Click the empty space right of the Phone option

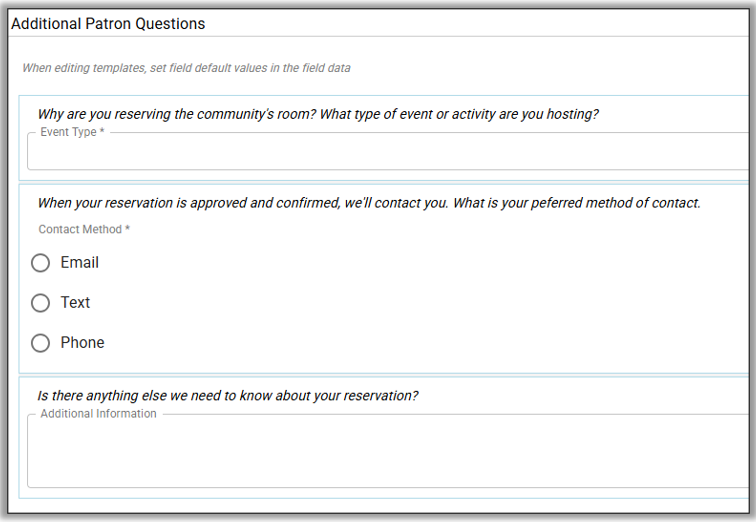pyautogui.click(x=400, y=343)
